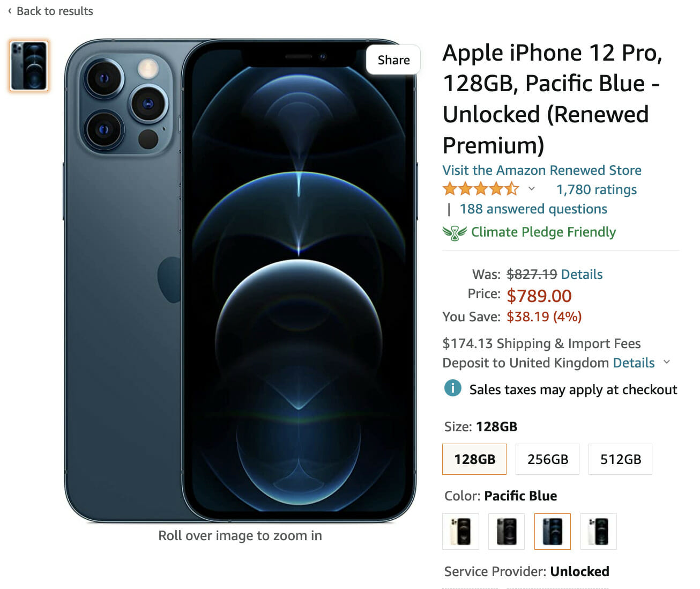Image resolution: width=700 pixels, height=589 pixels.
Task: Choose the Pacific Blue color swatch
Action: (x=553, y=531)
